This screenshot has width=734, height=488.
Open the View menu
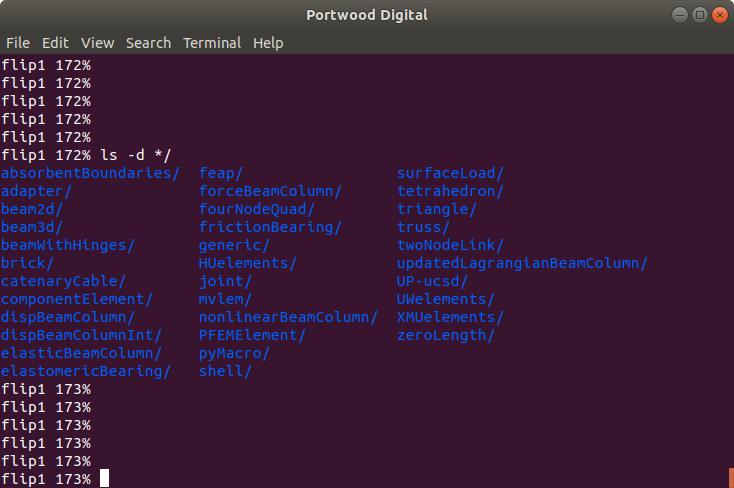pos(97,43)
